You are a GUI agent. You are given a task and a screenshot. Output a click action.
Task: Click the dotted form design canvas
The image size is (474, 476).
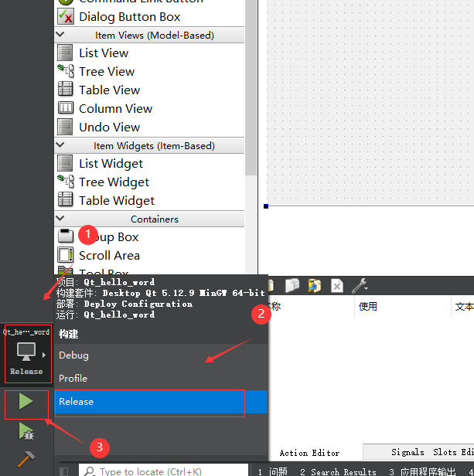click(x=370, y=103)
